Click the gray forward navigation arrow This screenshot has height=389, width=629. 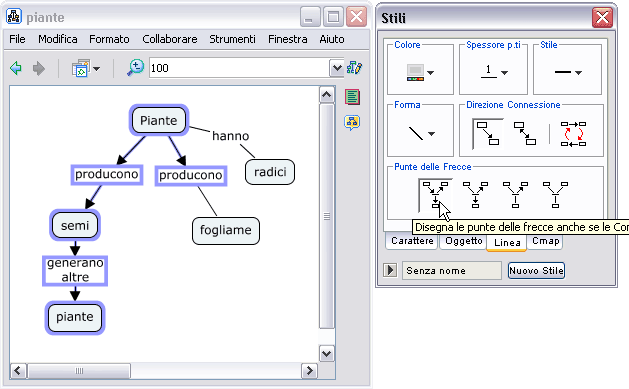tap(39, 68)
